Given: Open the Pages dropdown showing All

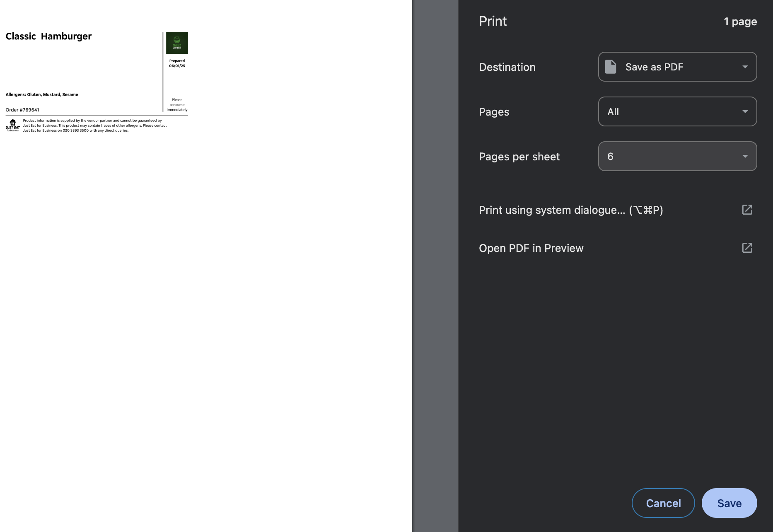Looking at the screenshot, I should [x=677, y=111].
